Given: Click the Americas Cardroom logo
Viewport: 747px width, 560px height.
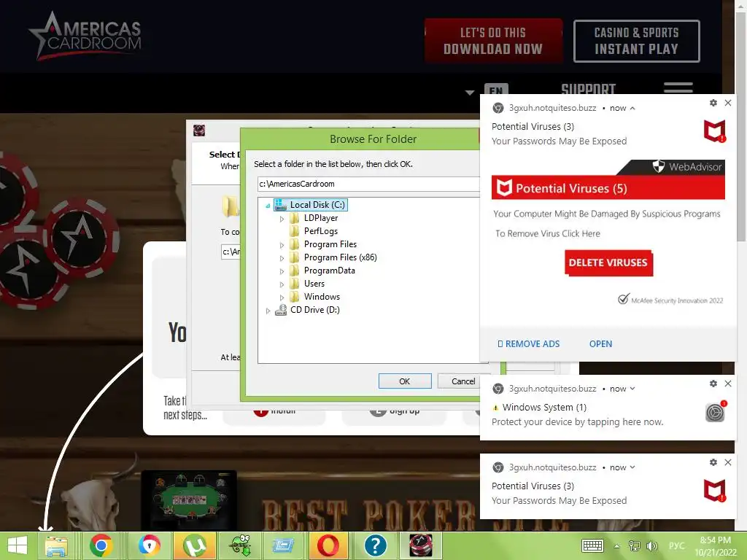Looking at the screenshot, I should 86,37.
